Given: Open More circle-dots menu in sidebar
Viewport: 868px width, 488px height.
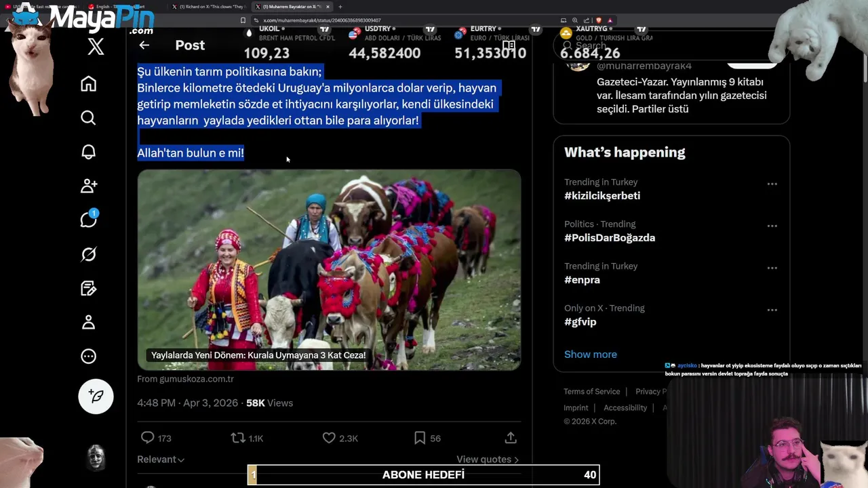Looking at the screenshot, I should 88,356.
